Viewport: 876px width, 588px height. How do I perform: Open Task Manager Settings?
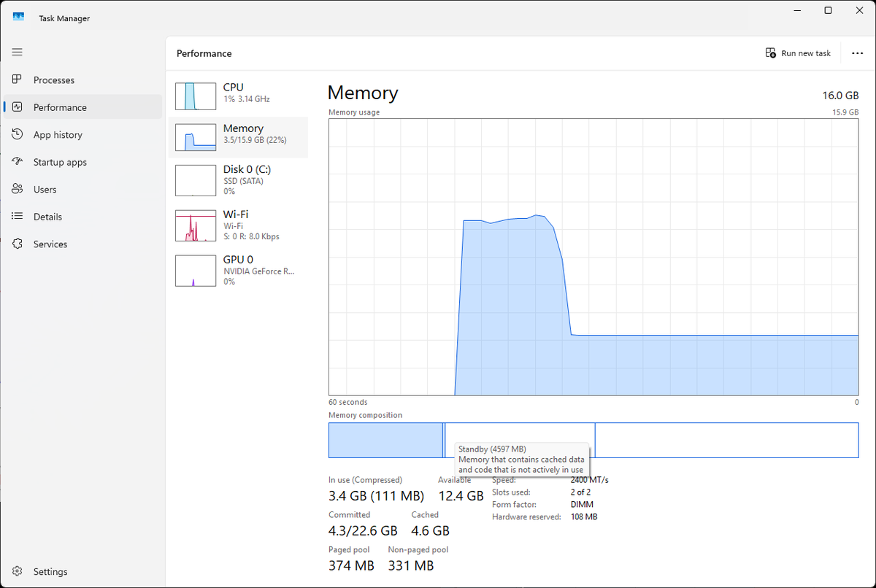point(82,571)
